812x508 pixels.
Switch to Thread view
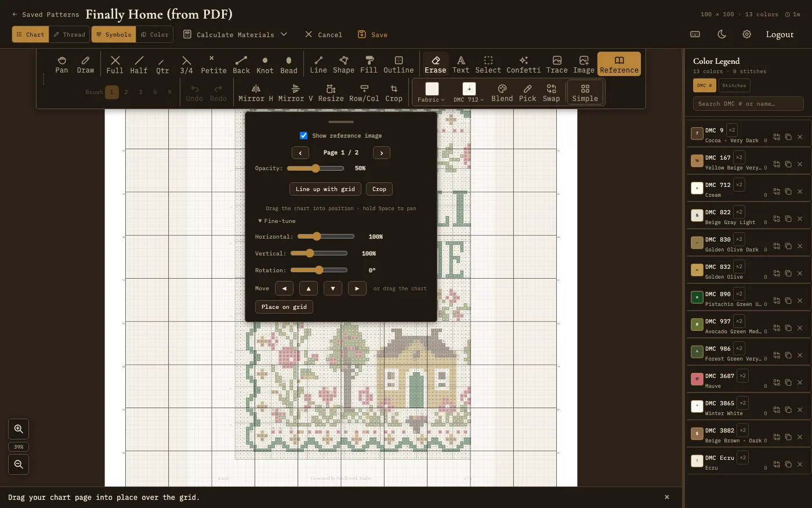coord(69,34)
